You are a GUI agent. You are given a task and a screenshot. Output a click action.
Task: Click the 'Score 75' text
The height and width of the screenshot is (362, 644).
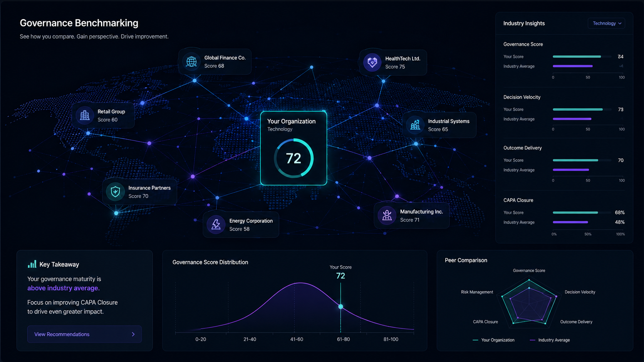pos(395,67)
